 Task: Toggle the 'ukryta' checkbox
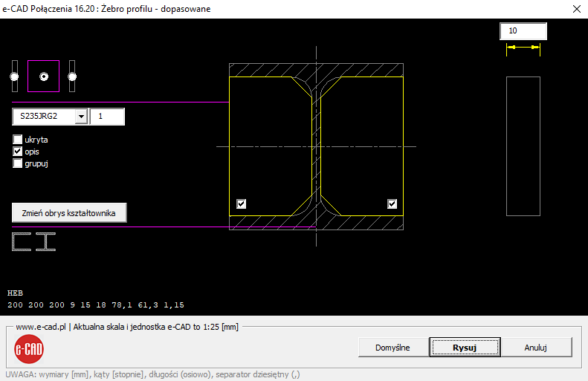click(x=17, y=140)
